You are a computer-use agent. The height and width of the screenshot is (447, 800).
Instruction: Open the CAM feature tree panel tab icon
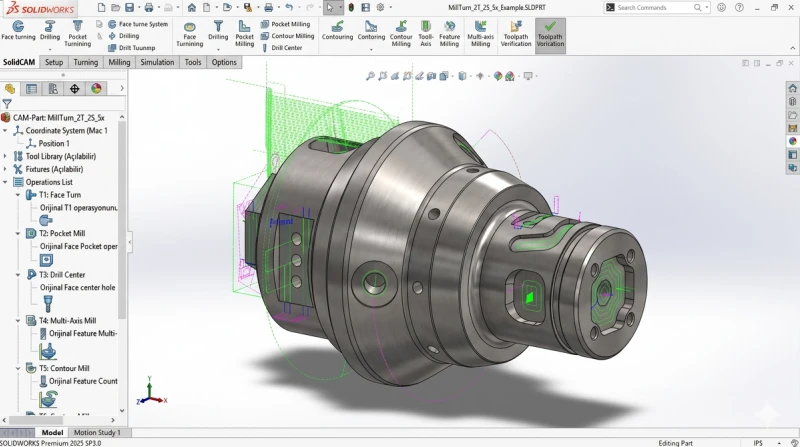click(10, 89)
